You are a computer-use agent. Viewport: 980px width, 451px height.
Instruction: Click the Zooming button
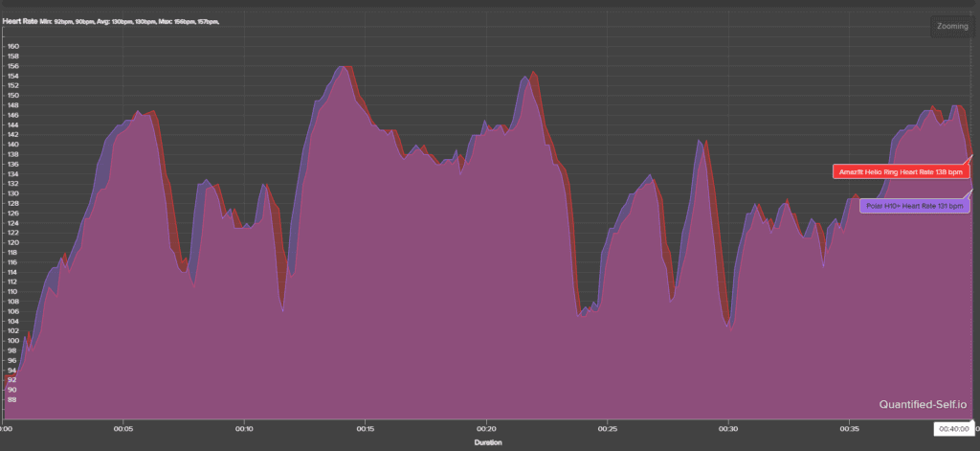click(x=951, y=27)
